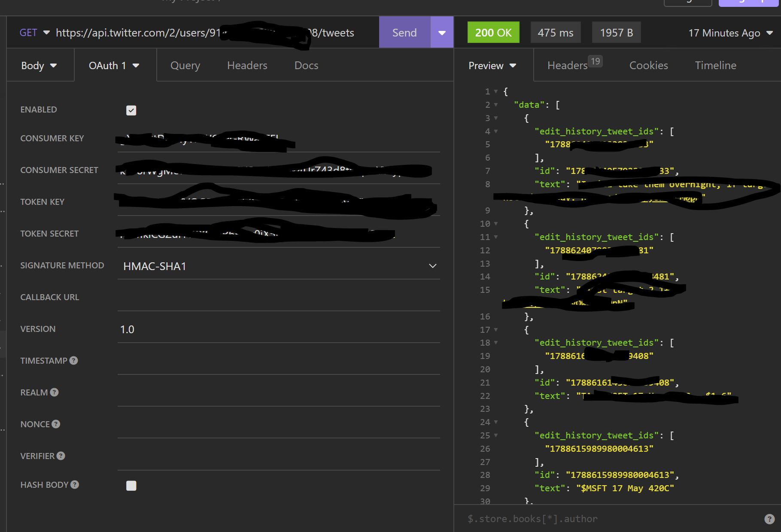Open the Timeline response tab

715,65
